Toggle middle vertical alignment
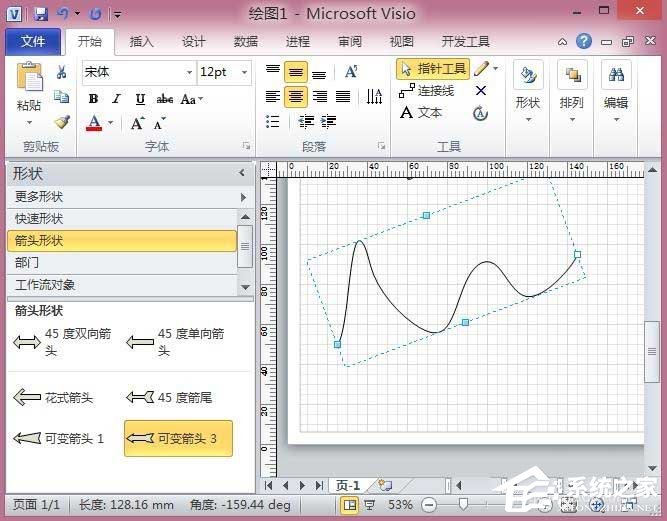This screenshot has height=521, width=667. click(296, 72)
